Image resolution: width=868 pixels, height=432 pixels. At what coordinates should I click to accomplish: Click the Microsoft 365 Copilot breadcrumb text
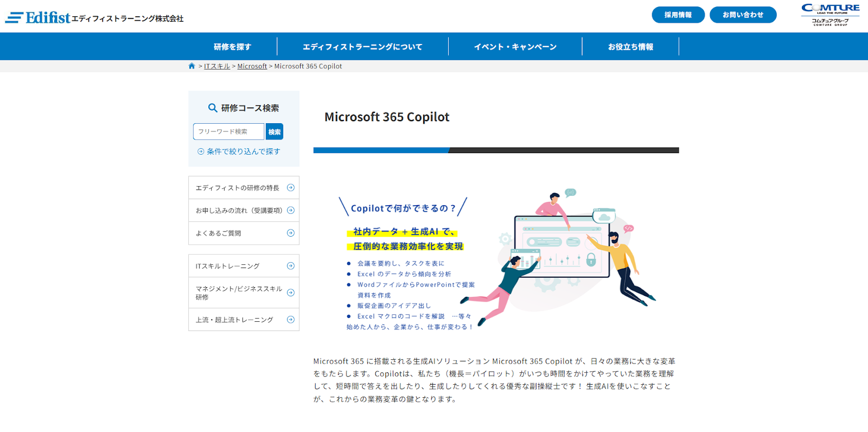click(x=308, y=66)
